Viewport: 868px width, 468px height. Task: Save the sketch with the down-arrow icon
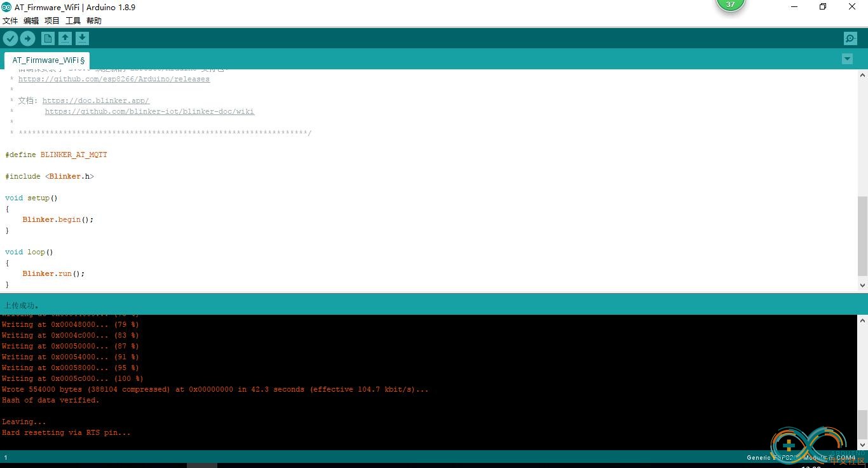coord(82,38)
